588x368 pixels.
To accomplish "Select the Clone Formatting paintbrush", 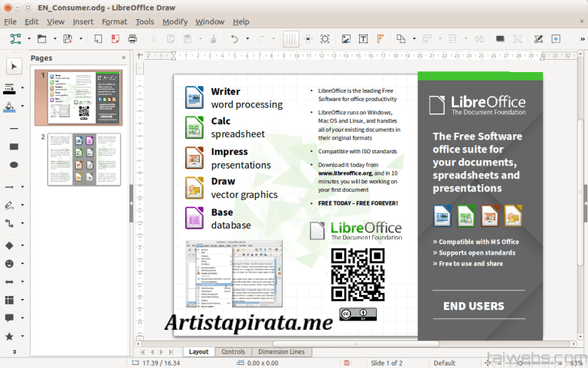I will click(214, 38).
